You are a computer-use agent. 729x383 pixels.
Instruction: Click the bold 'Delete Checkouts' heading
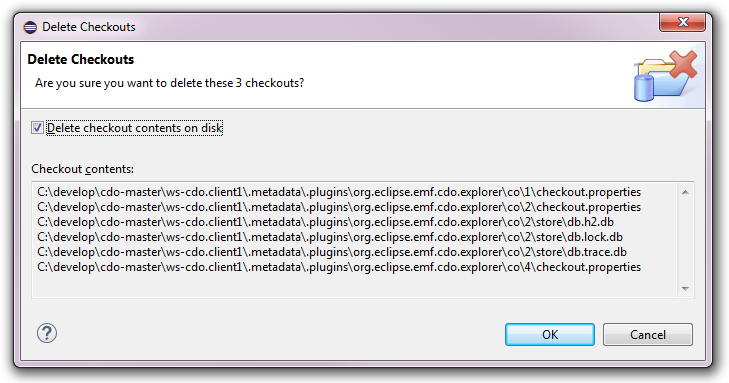tap(80, 59)
